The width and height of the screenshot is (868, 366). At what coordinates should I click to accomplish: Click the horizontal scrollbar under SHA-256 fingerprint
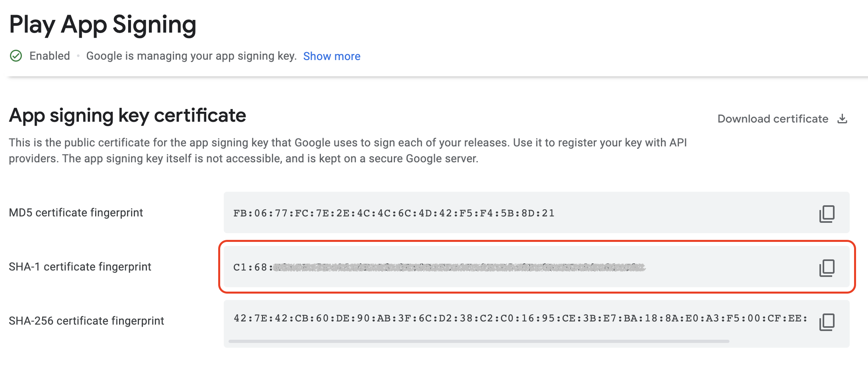479,341
